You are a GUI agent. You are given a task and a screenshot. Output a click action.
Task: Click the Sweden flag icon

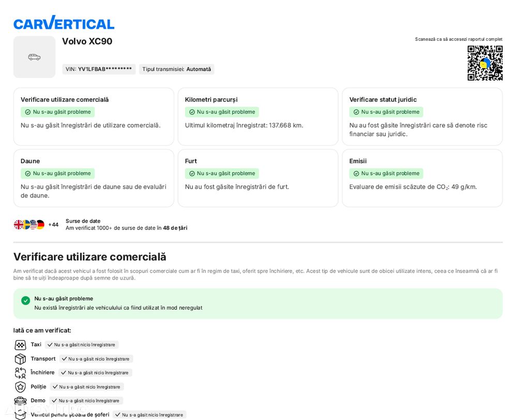pyautogui.click(x=26, y=225)
